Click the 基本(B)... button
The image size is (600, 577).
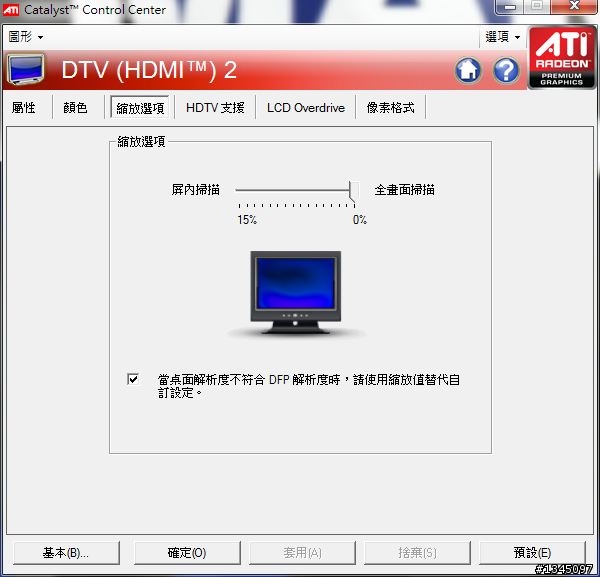coord(66,553)
